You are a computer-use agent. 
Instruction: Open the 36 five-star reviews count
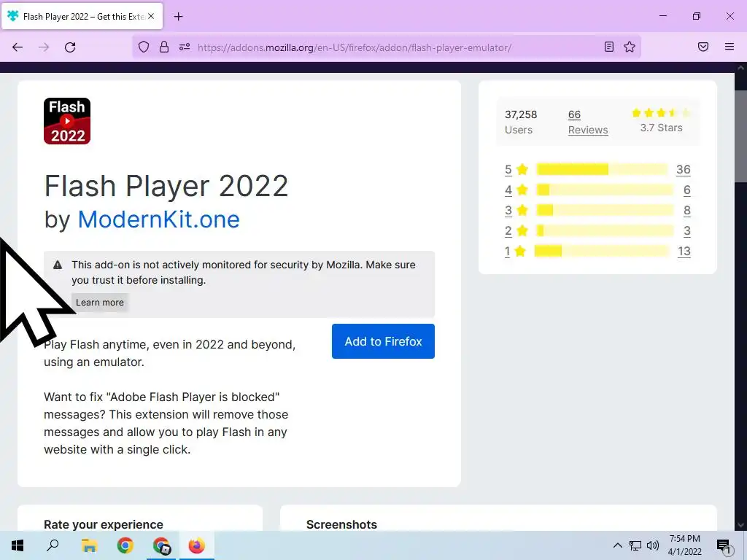(x=683, y=169)
